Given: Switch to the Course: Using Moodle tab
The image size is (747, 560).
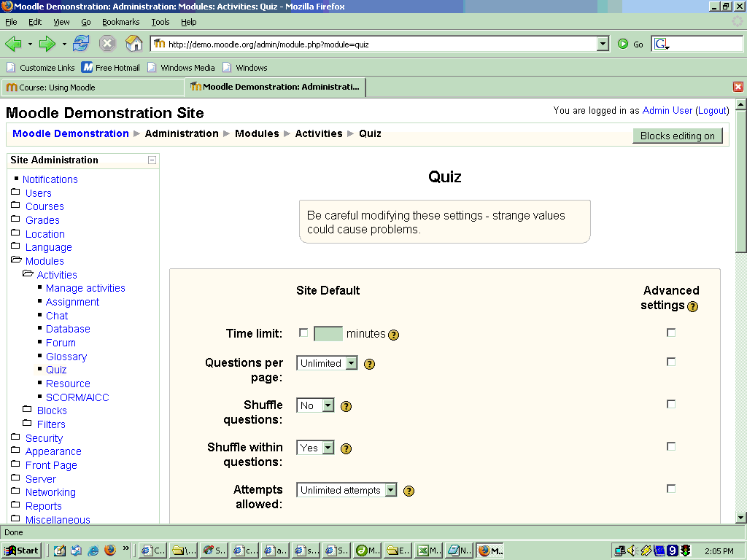Looking at the screenshot, I should pos(93,87).
